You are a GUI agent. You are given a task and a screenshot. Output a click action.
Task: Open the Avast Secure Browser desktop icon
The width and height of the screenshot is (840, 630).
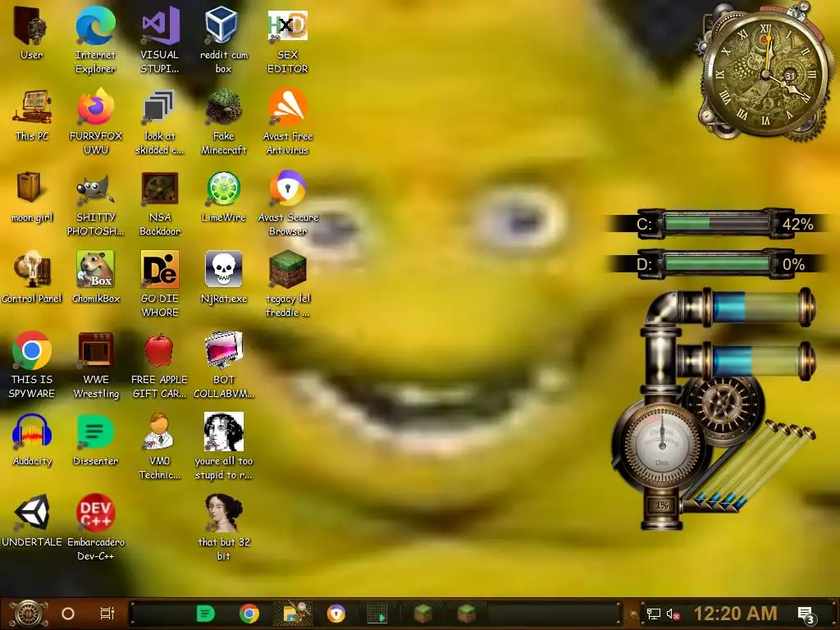(x=287, y=189)
